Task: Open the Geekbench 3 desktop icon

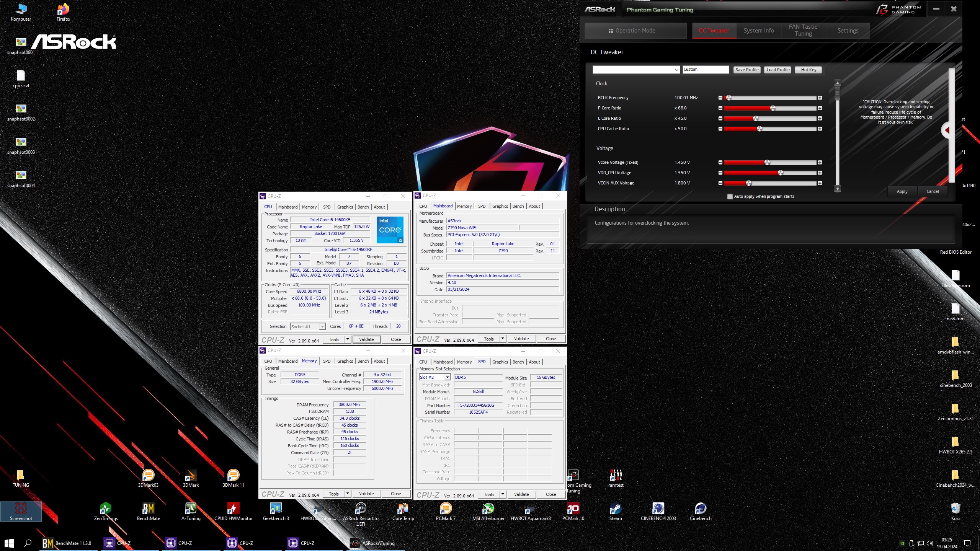Action: (x=276, y=512)
